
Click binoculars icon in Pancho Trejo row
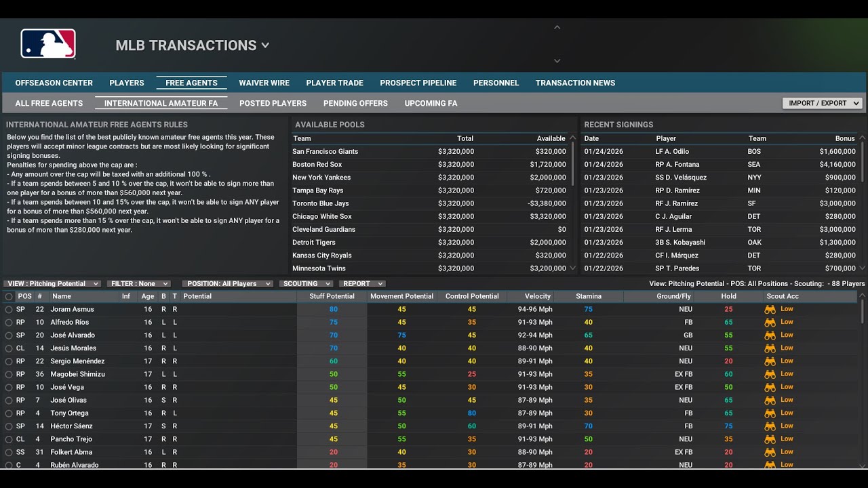770,439
